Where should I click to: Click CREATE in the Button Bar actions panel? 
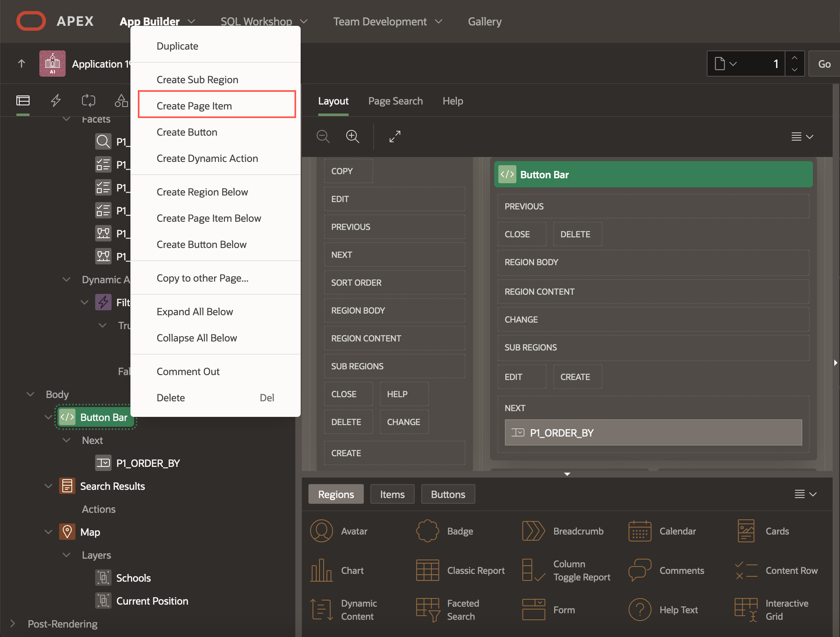tap(576, 377)
